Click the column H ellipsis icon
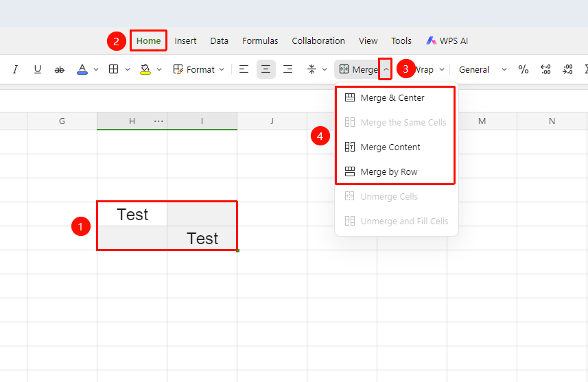The width and height of the screenshot is (588, 382). (x=158, y=121)
